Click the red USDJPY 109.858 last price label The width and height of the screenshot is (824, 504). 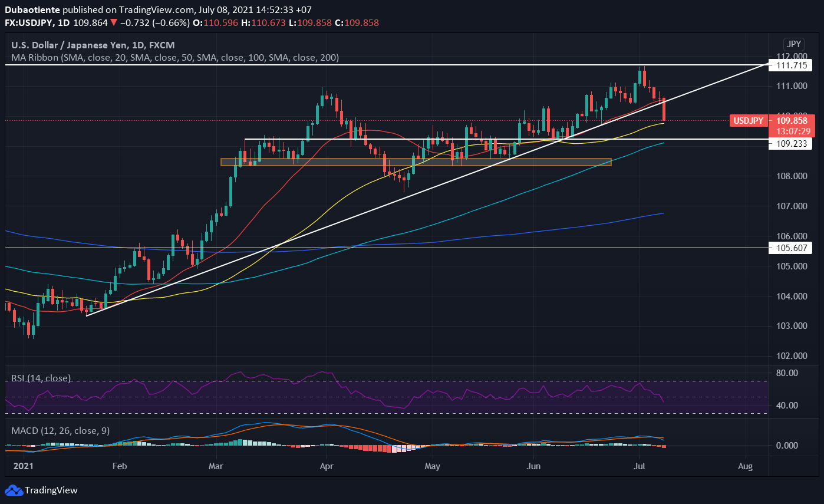pyautogui.click(x=772, y=120)
